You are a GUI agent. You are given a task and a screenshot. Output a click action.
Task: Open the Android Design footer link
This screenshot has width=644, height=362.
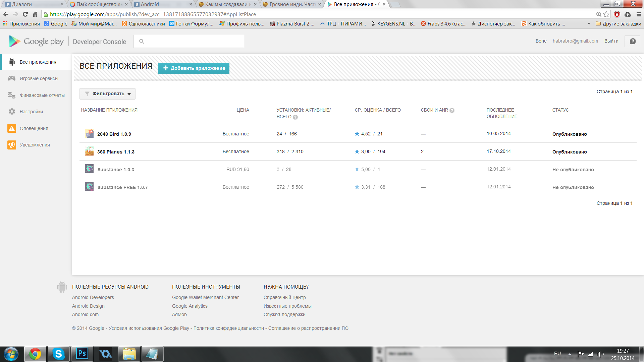coord(88,306)
